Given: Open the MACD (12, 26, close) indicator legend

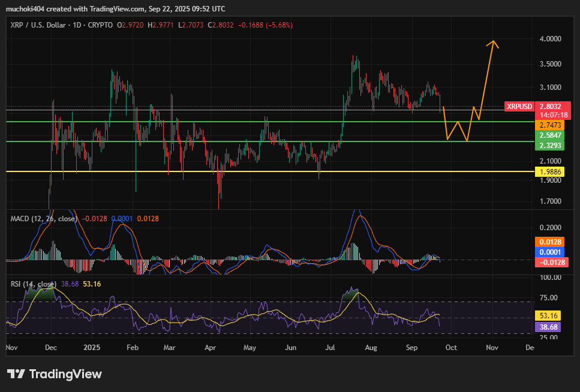Looking at the screenshot, I should click(44, 219).
